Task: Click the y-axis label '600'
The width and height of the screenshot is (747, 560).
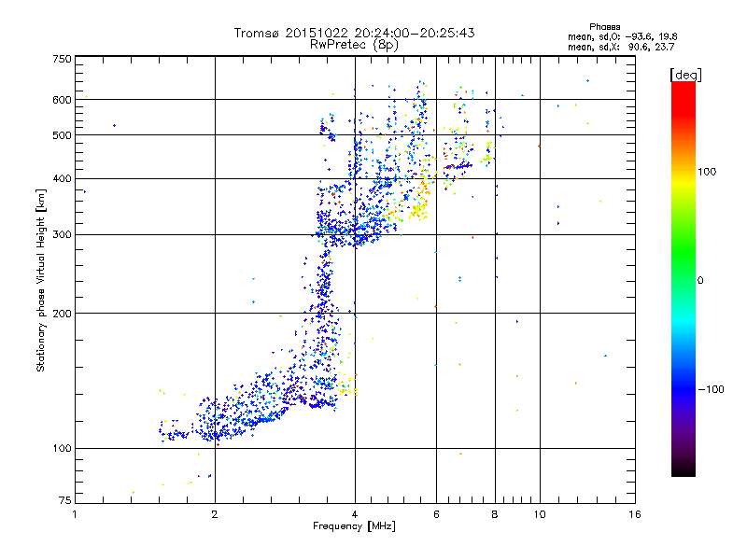Action: click(62, 100)
